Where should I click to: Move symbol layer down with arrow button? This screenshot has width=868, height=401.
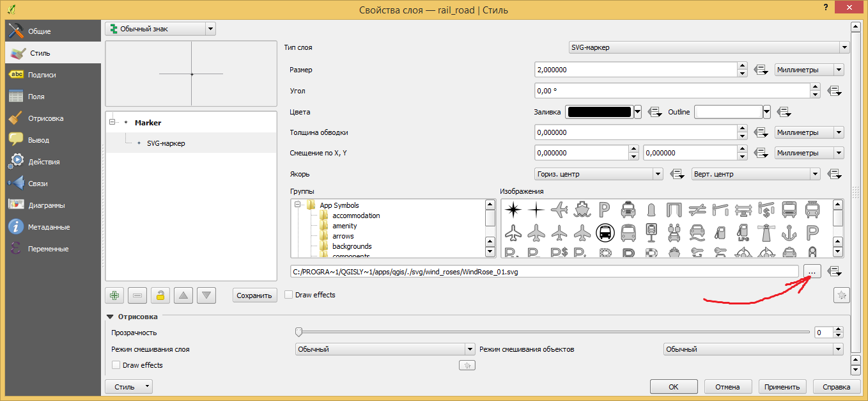[206, 295]
